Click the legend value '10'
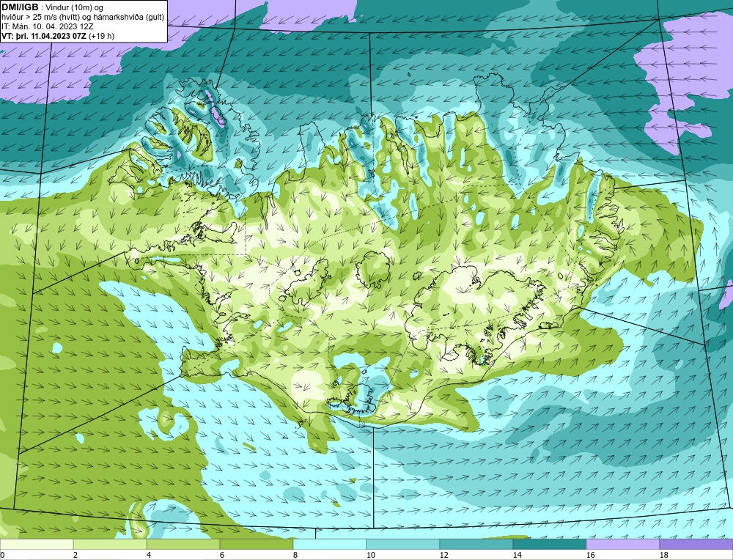The image size is (733, 560). [370, 555]
